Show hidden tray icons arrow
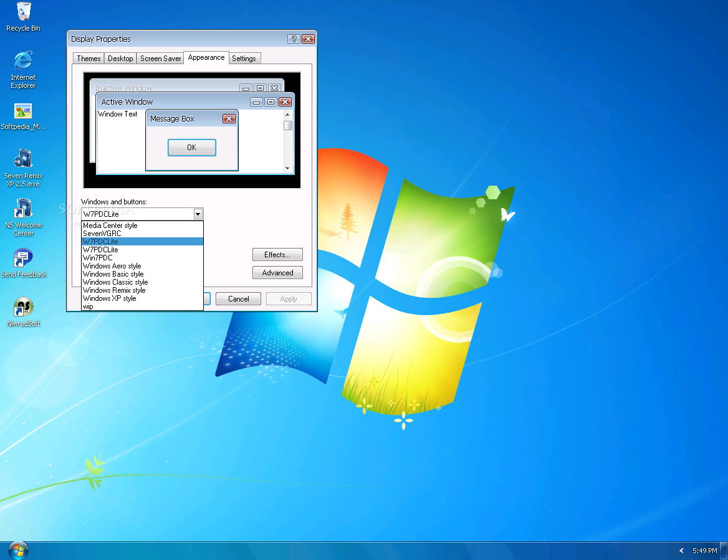Screen dimensions: 728x560 pyautogui.click(x=681, y=551)
